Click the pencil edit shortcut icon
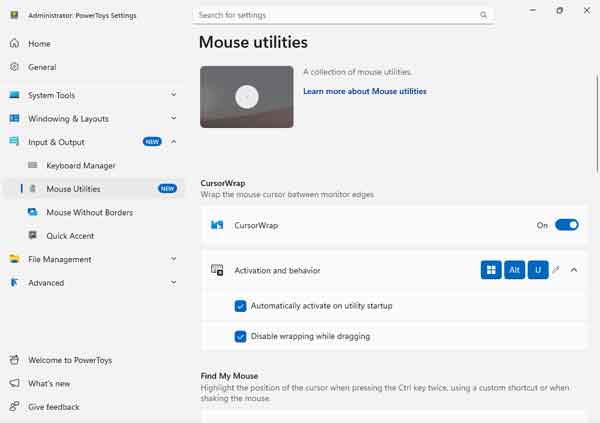Viewport: 600px width, 423px height. 557,270
